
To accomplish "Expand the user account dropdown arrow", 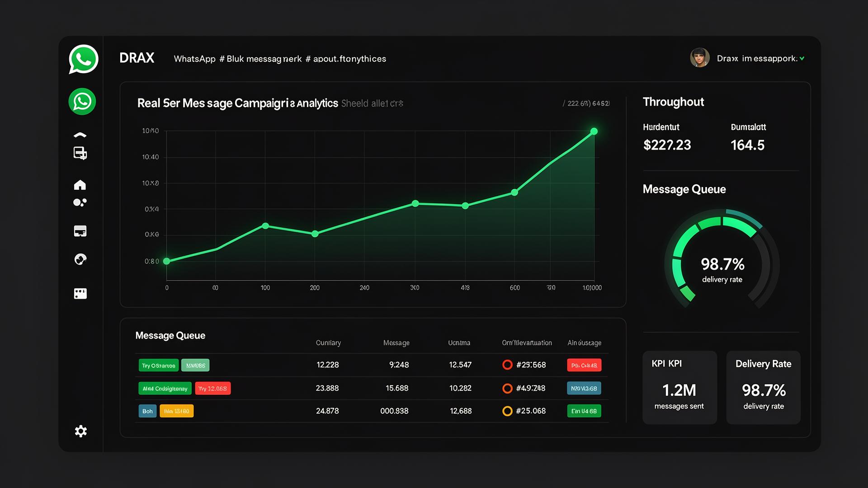I will pos(802,58).
